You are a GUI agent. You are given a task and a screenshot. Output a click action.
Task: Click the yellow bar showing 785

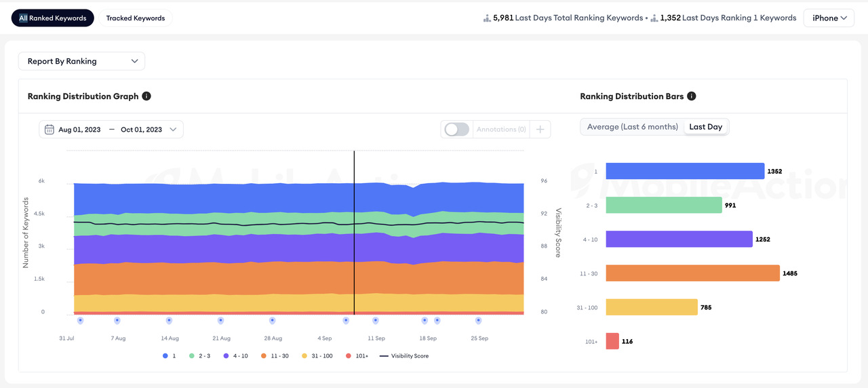point(652,307)
